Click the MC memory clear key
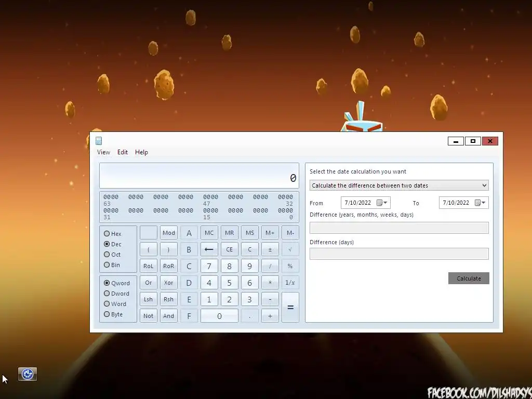Screen dimensions: 532x399 (x=209, y=233)
